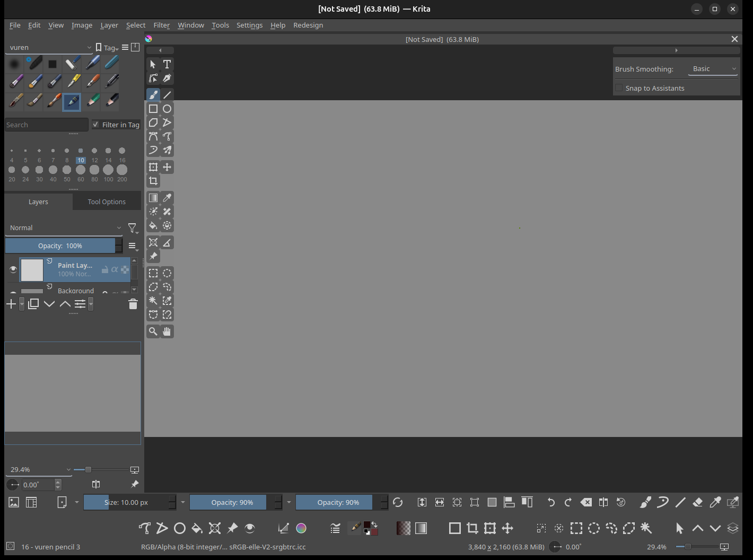This screenshot has height=560, width=753.
Task: Open the Filter menu
Action: [x=161, y=25]
